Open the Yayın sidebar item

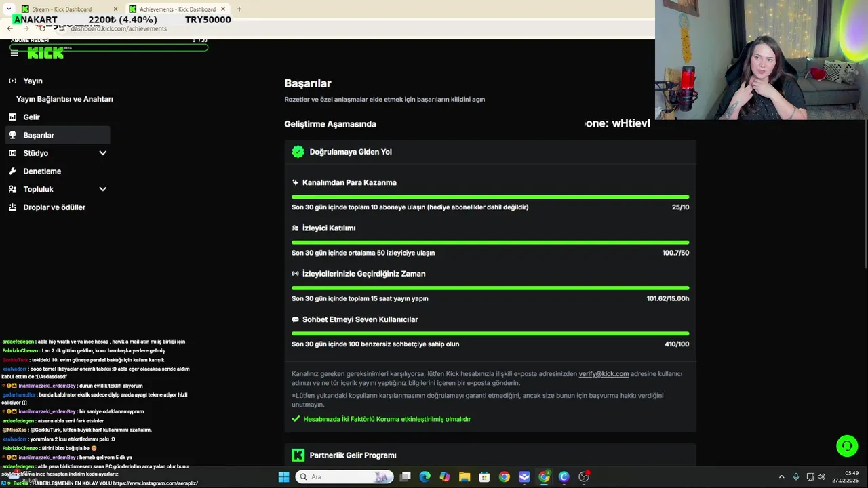point(58,81)
